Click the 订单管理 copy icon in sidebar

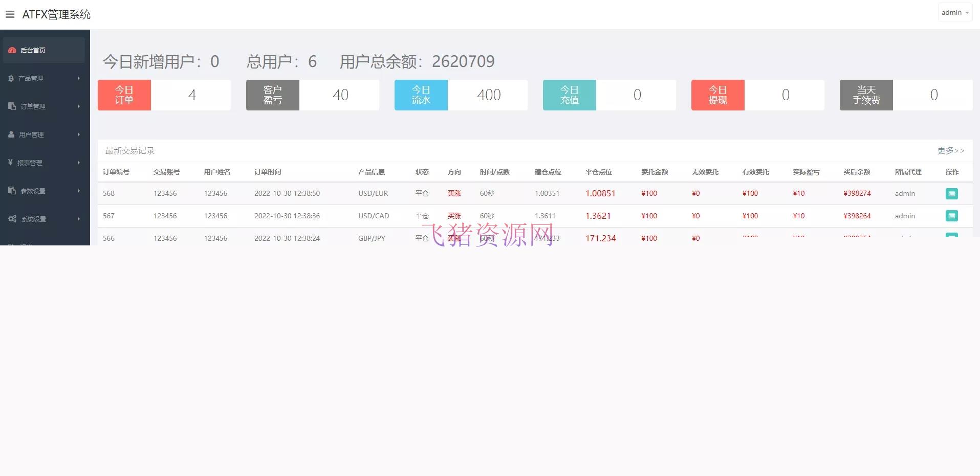(11, 106)
